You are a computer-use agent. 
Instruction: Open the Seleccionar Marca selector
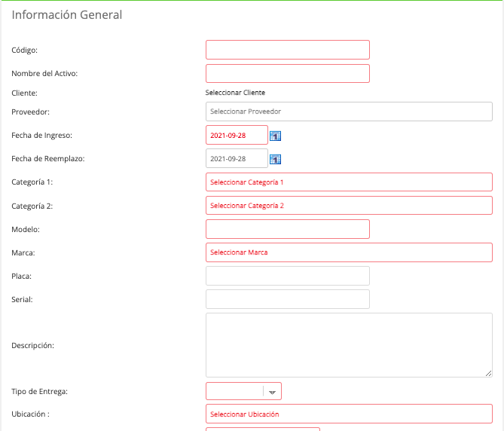pyautogui.click(x=349, y=252)
